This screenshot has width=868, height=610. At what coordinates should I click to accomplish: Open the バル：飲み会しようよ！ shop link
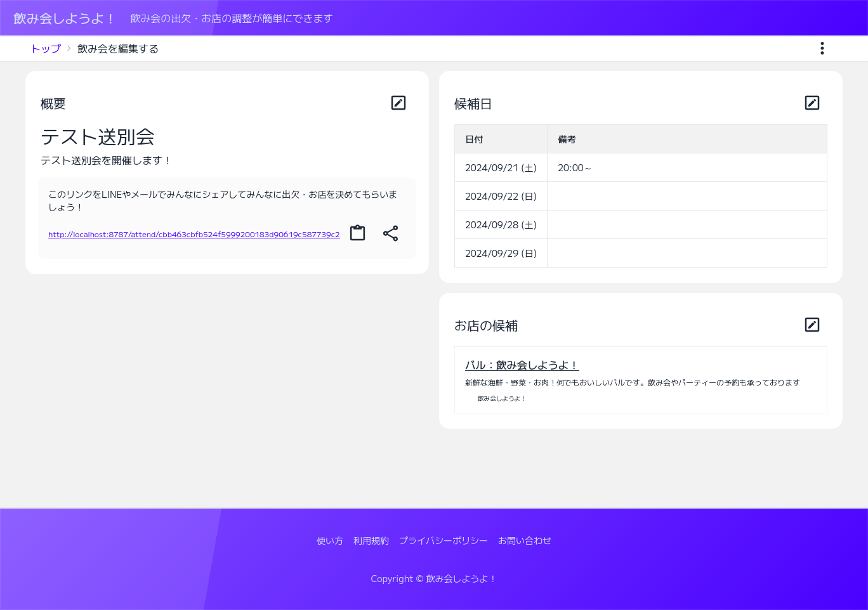[x=522, y=365]
